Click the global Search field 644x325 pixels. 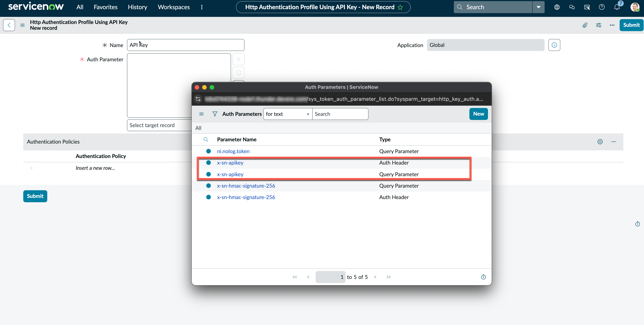[493, 7]
